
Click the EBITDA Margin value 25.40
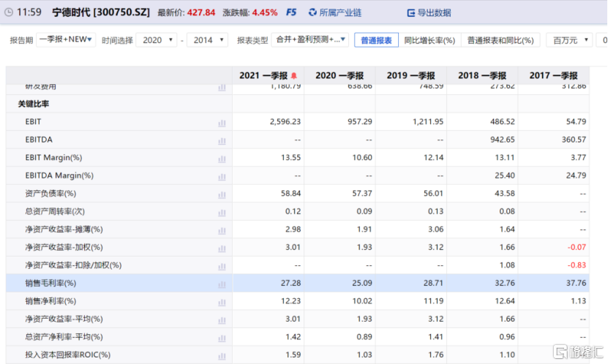(505, 175)
